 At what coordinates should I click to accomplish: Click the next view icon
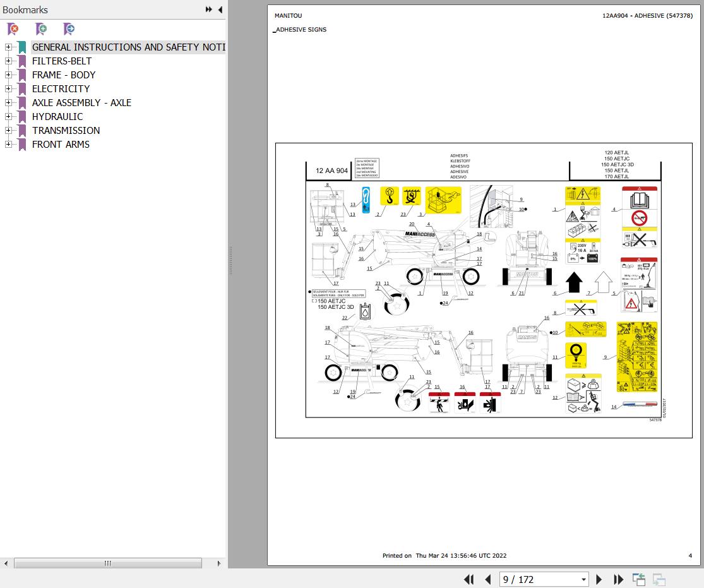click(659, 579)
